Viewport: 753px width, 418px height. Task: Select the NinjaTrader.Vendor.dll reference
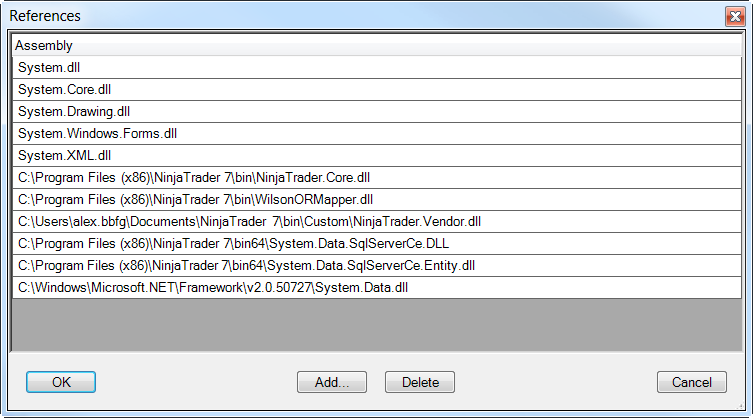pyautogui.click(x=377, y=222)
